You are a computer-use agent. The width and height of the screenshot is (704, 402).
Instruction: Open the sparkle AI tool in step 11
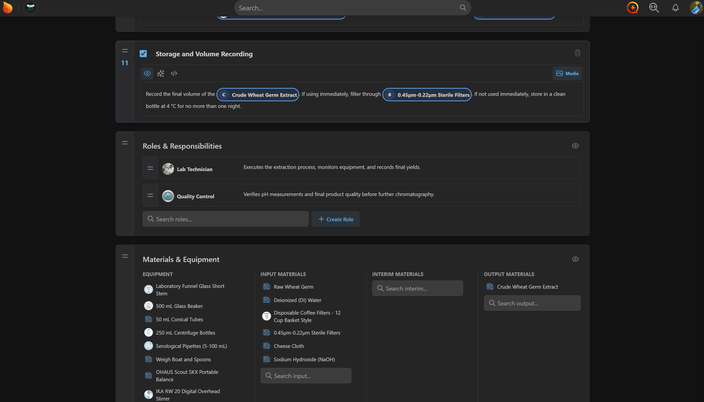(161, 73)
